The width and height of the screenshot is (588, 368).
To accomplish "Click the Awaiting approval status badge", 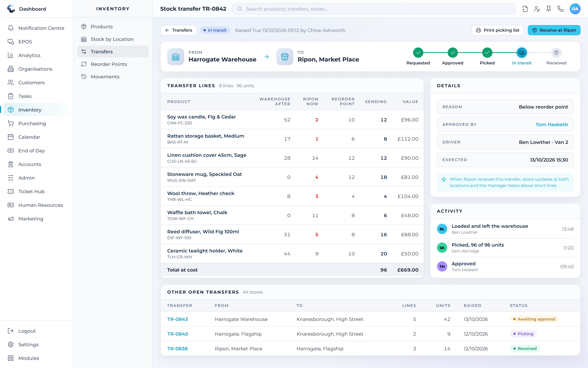I will tap(534, 319).
